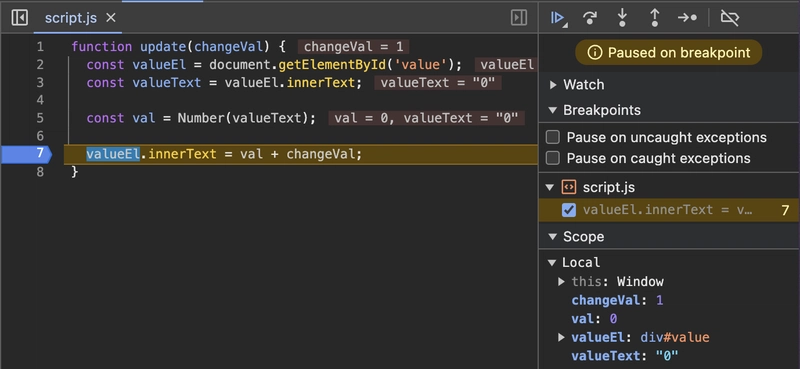The image size is (800, 369).
Task: Expand the valueEl: div#value object
Action: (561, 337)
